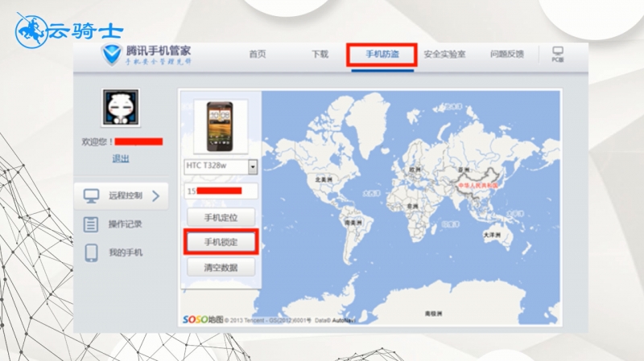Click the 欢迎您 greeting text
The image size is (644, 361).
(x=97, y=142)
